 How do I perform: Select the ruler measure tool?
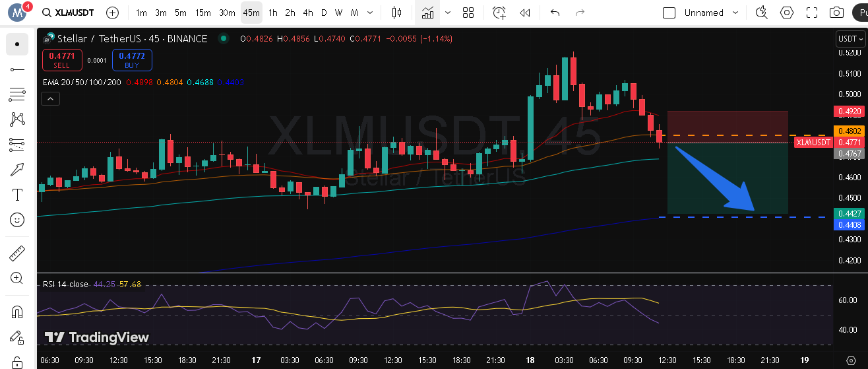17,253
